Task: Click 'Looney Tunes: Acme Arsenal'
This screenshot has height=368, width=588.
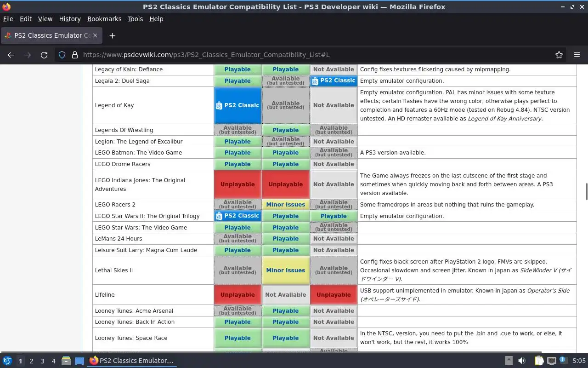Action: pyautogui.click(x=134, y=311)
